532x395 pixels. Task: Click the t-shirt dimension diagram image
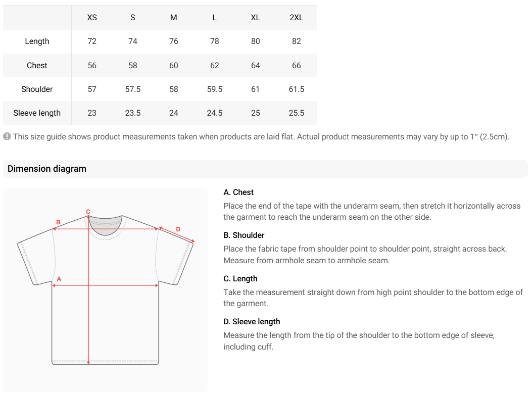(x=105, y=290)
